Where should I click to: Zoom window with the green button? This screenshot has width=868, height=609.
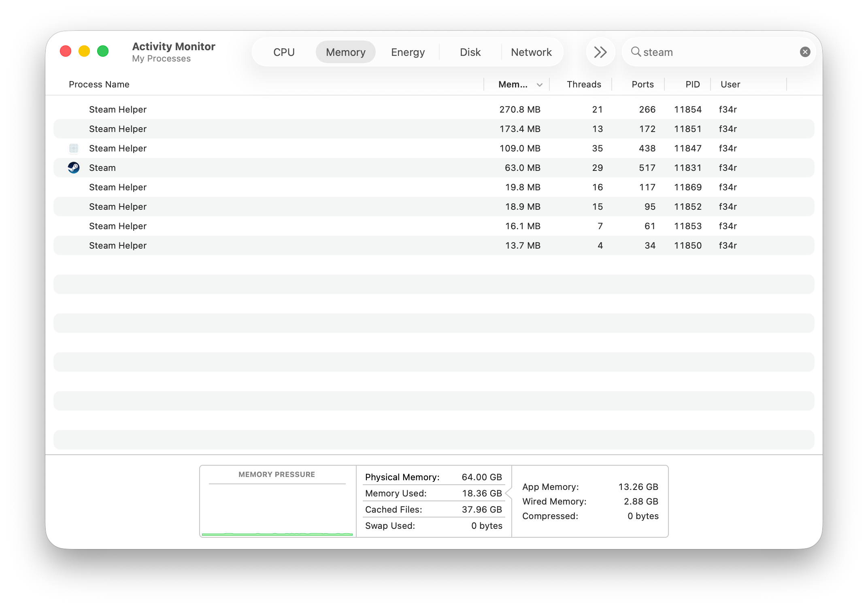(x=103, y=51)
